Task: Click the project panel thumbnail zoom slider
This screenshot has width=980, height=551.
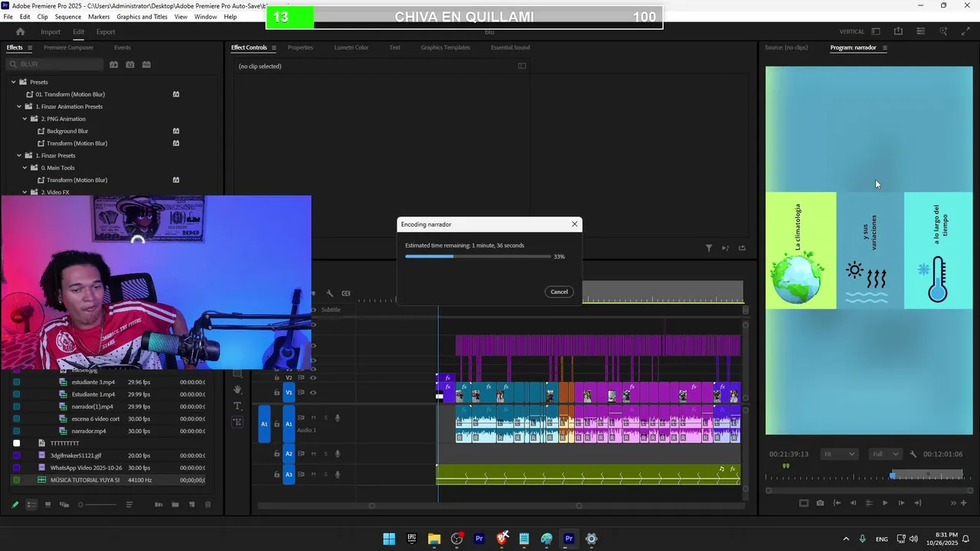Action: [x=98, y=504]
